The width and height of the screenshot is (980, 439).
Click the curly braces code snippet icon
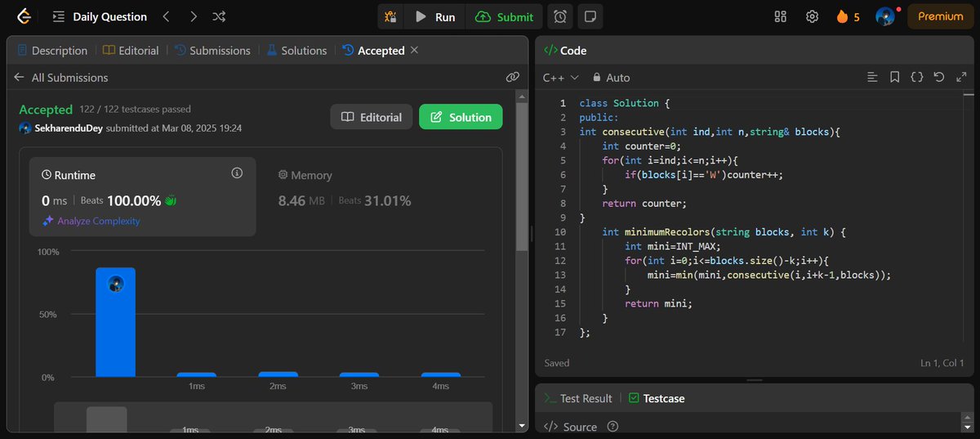917,78
